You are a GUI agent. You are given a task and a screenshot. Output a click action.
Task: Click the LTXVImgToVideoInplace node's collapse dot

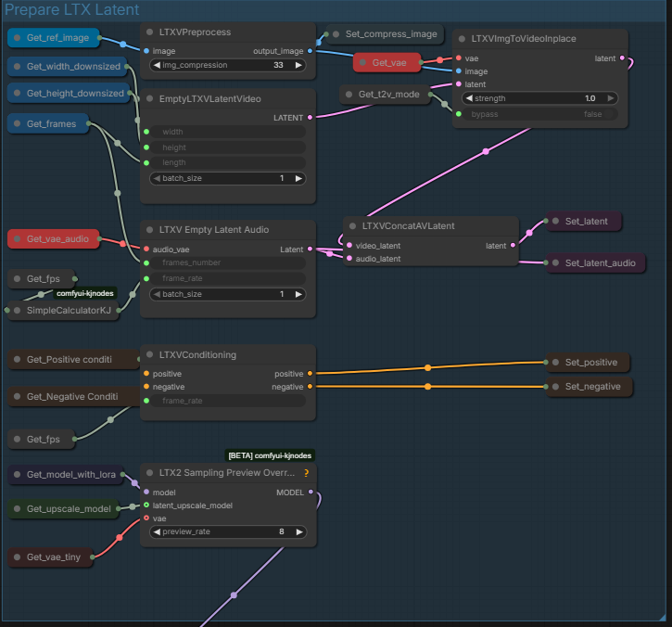[462, 39]
